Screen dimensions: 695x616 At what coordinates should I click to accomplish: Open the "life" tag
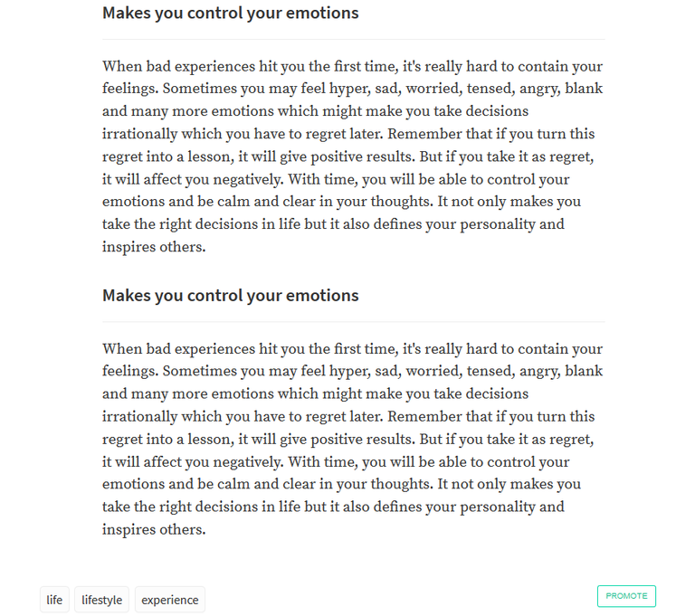coord(54,600)
